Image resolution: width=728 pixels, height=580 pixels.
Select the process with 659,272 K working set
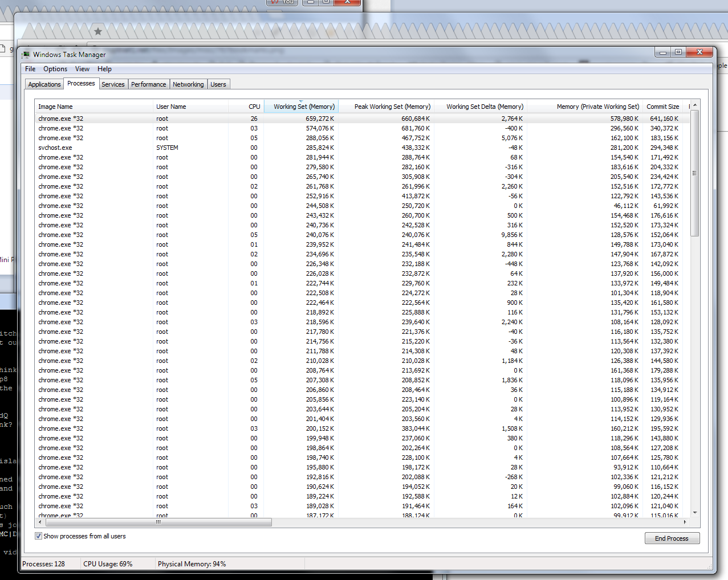click(362, 119)
